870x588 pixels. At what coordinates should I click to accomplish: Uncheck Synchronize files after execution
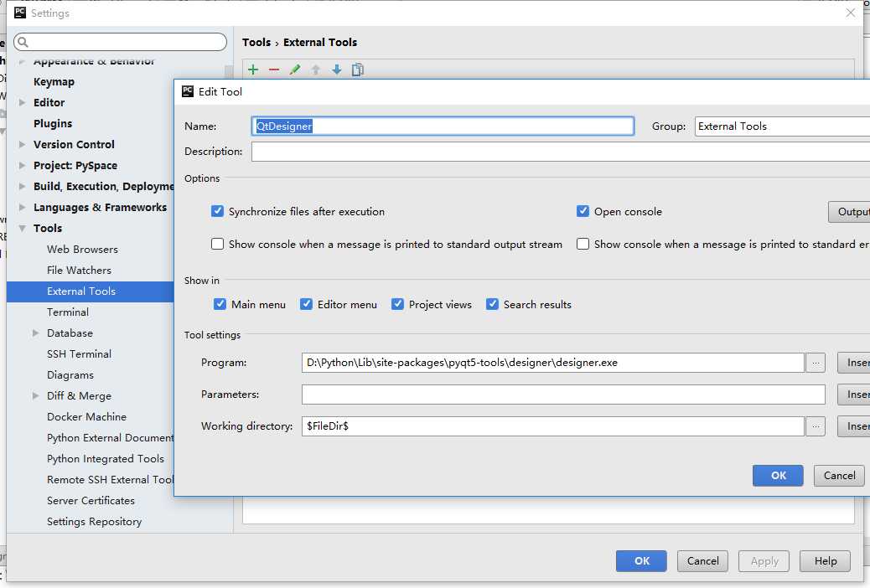coord(218,211)
